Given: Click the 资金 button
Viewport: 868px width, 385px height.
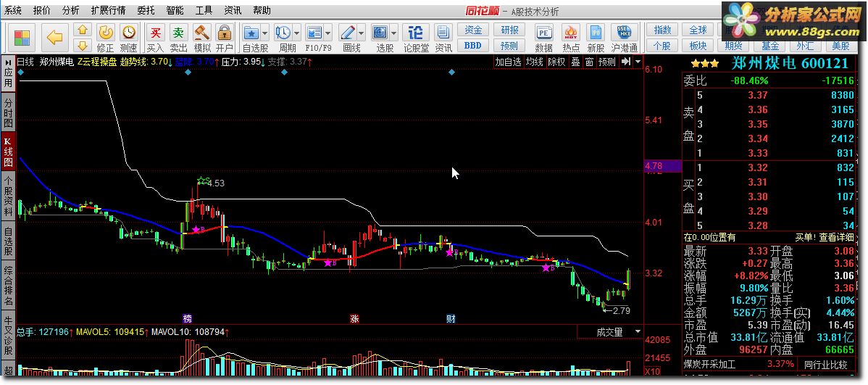Looking at the screenshot, I should click(x=472, y=30).
